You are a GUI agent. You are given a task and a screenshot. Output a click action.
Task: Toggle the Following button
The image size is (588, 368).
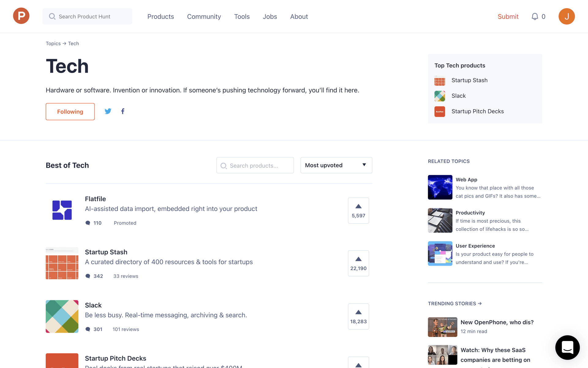[70, 112]
